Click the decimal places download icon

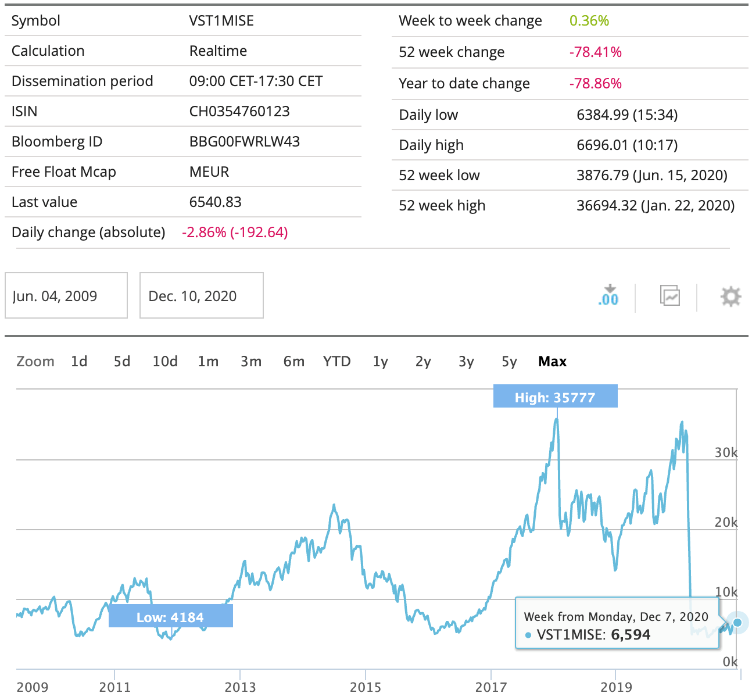click(x=608, y=296)
